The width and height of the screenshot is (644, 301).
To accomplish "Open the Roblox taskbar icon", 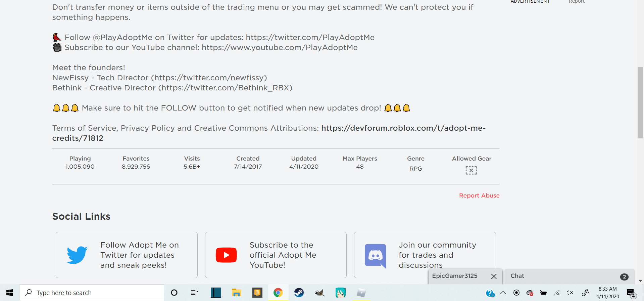I will (361, 293).
